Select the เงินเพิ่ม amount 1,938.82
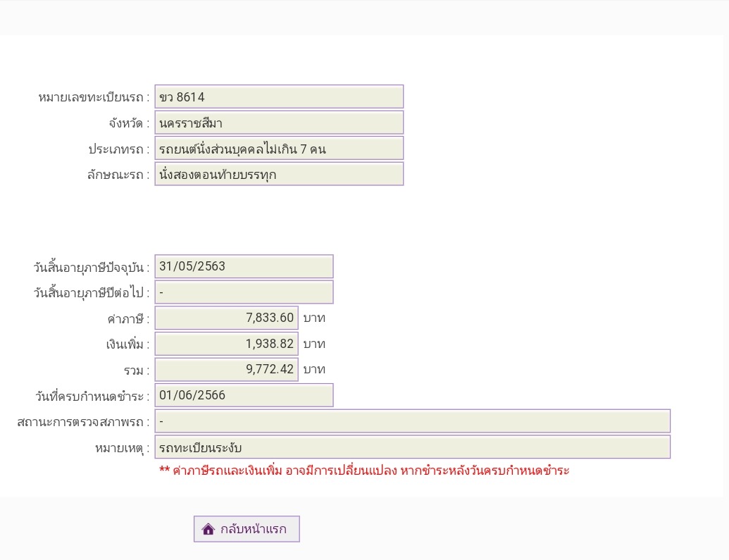The image size is (729, 560). click(x=226, y=344)
